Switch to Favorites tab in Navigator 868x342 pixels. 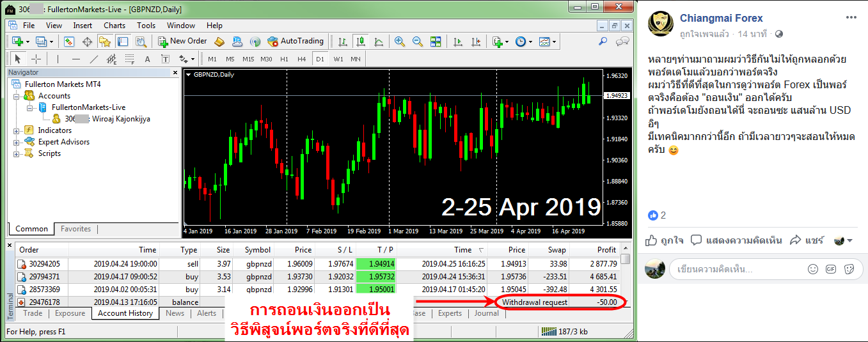75,229
